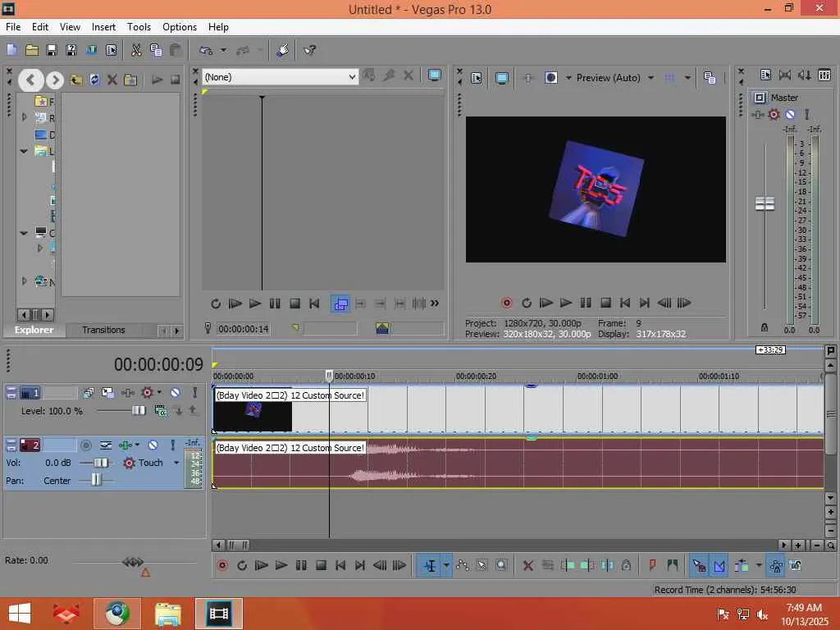840x630 pixels.
Task: Switch to the Transitions tab
Action: tap(103, 330)
